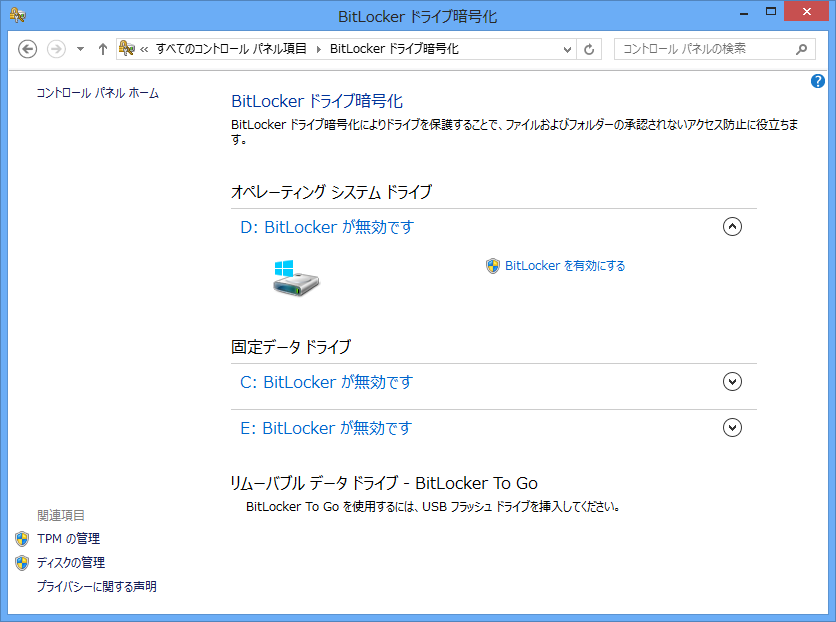
Task: Click the Windows drive D: icon
Action: coord(296,278)
